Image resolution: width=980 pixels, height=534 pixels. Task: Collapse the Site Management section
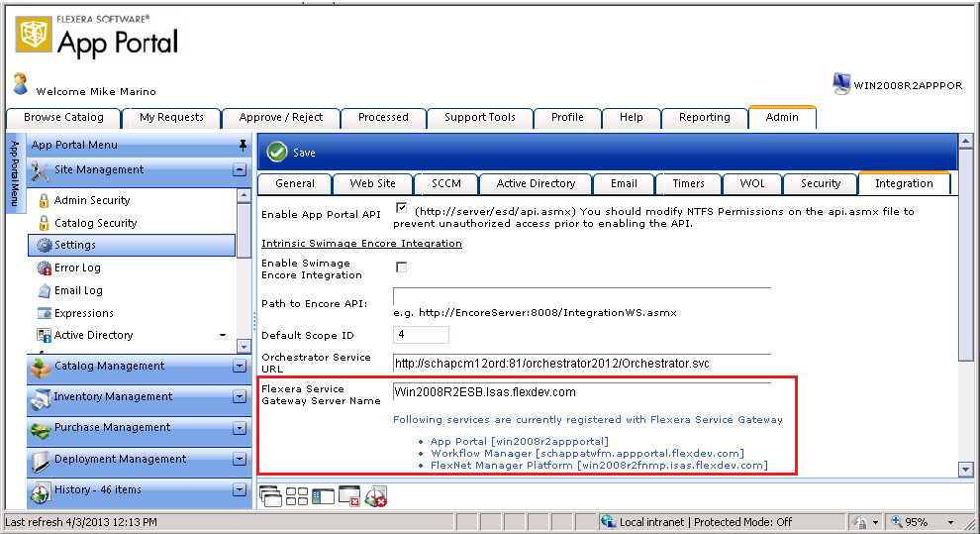tap(240, 170)
